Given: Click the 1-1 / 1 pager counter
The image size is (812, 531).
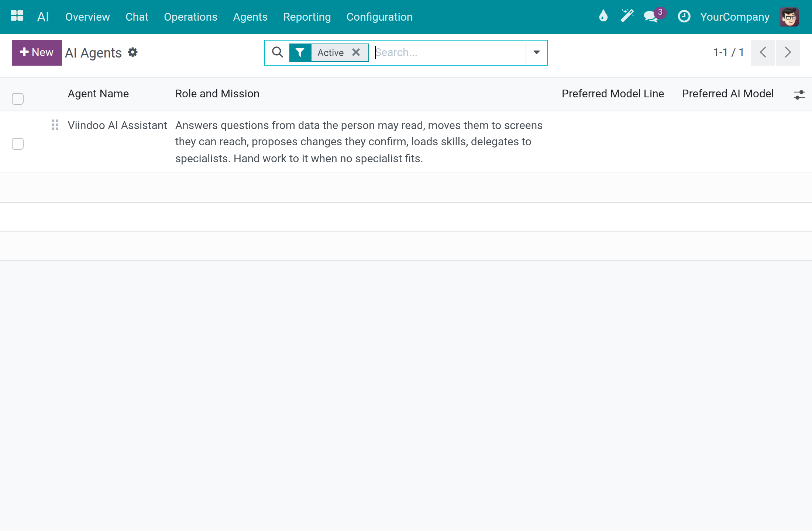Looking at the screenshot, I should [x=728, y=52].
